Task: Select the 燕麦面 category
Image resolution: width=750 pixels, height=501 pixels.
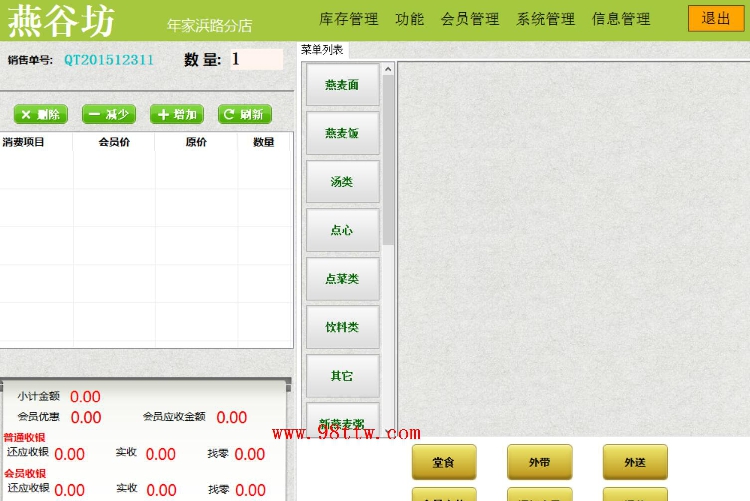Action: pos(342,85)
